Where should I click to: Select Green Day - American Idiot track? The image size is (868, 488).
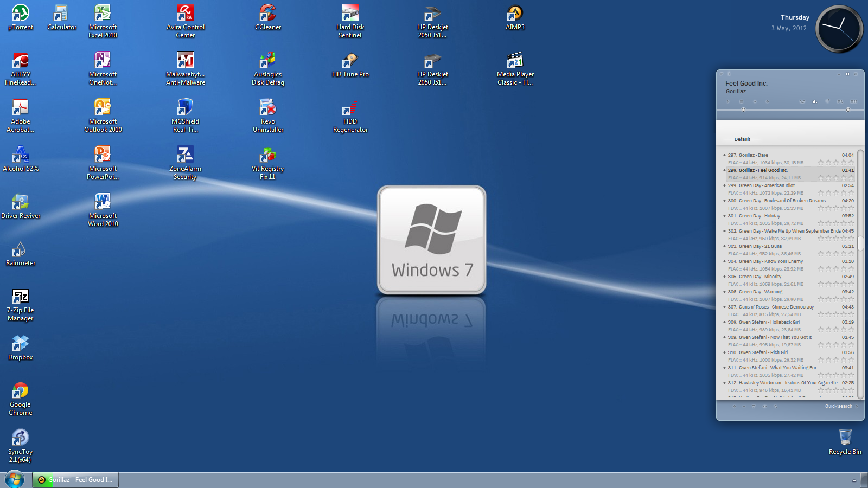coord(788,189)
